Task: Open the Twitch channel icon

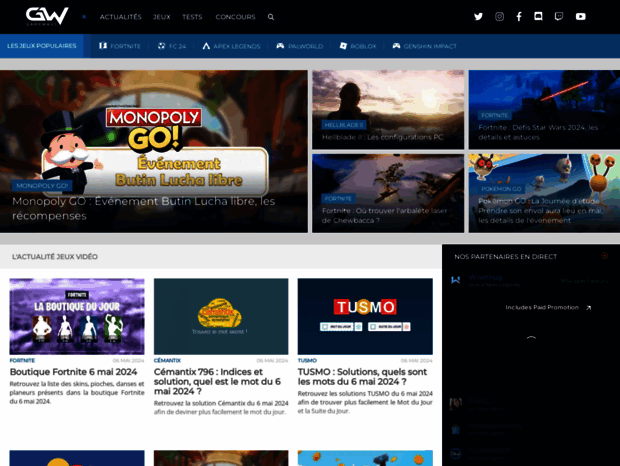Action: click(559, 17)
